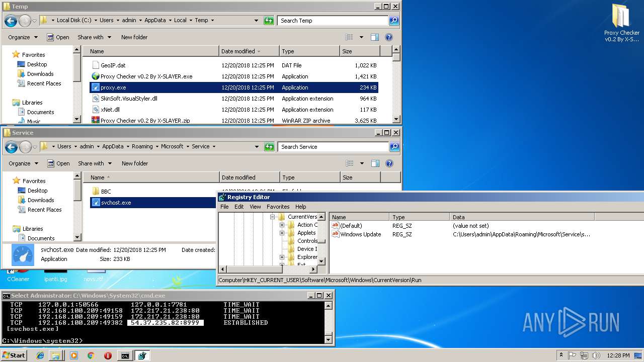Select Proxy Checker v0.2 By X-SLAYER.exe

(x=146, y=76)
